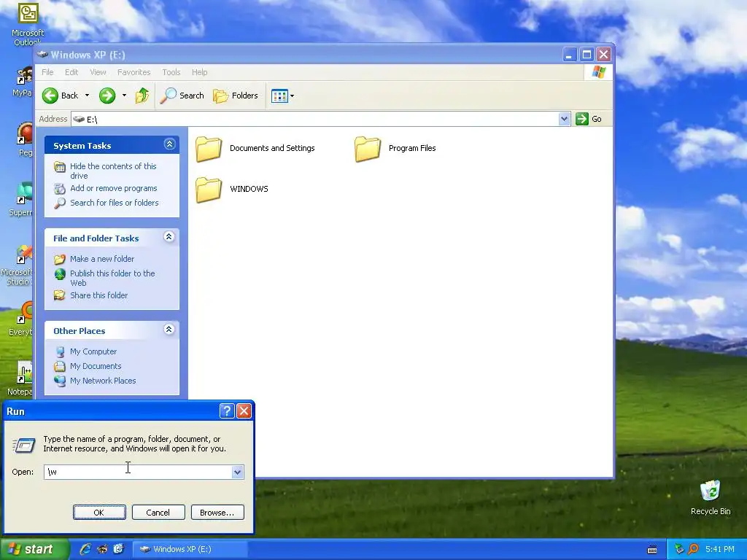This screenshot has height=560, width=747.
Task: Click Windows XP (E:) taskbar button
Action: pos(190,549)
